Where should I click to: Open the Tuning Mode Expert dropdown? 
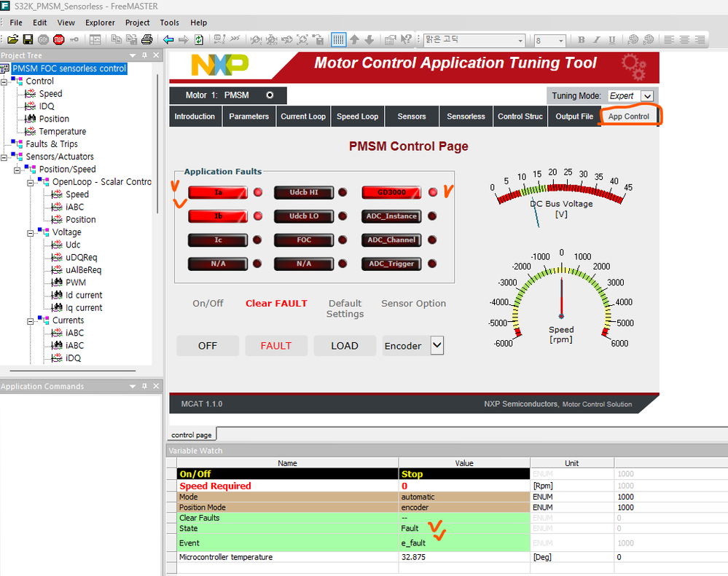pyautogui.click(x=647, y=96)
